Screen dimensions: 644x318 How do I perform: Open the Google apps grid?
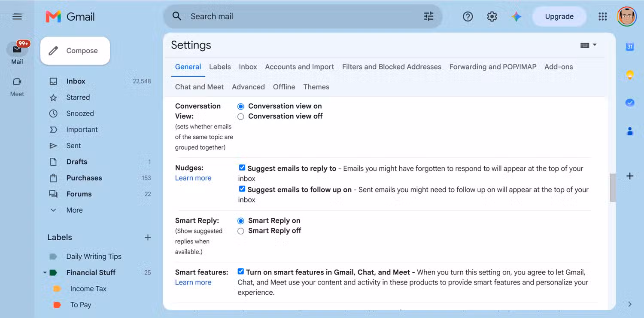(602, 17)
